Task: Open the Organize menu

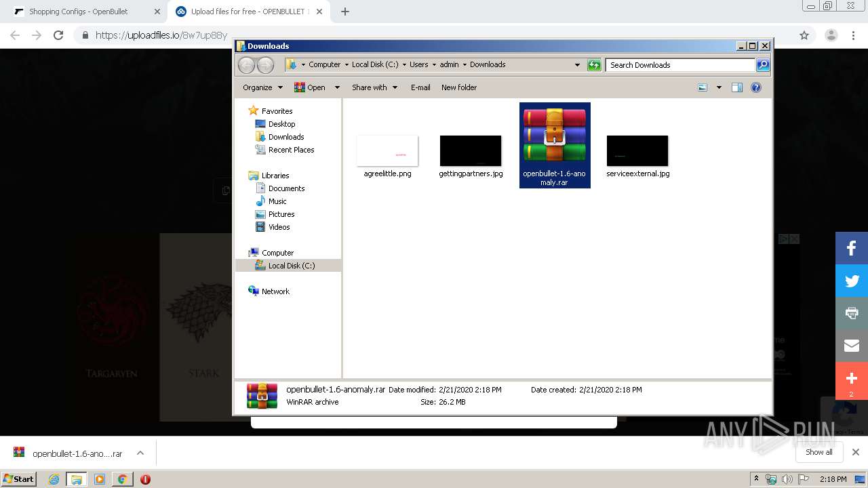Action: [262, 87]
